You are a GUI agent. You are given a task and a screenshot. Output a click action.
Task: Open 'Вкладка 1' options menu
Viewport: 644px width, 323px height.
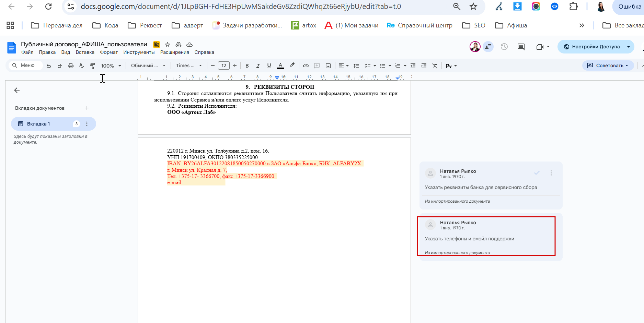(x=87, y=124)
